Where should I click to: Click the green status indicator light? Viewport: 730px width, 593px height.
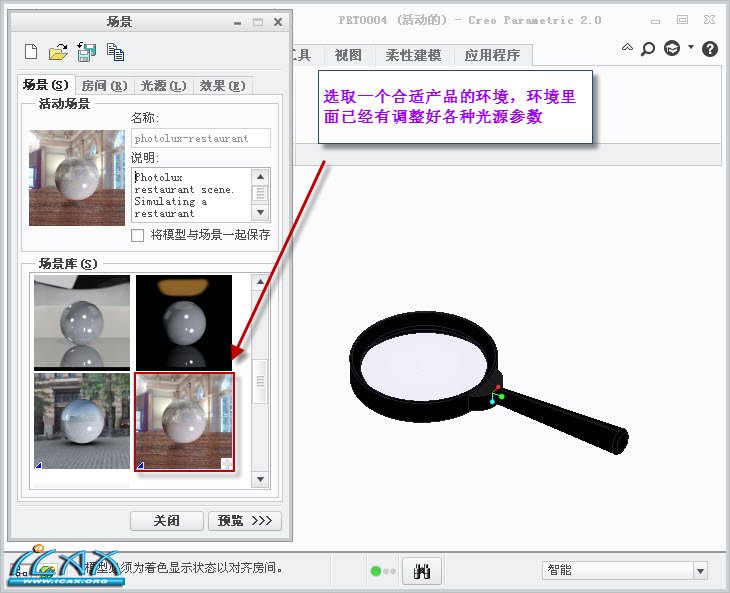click(x=376, y=571)
